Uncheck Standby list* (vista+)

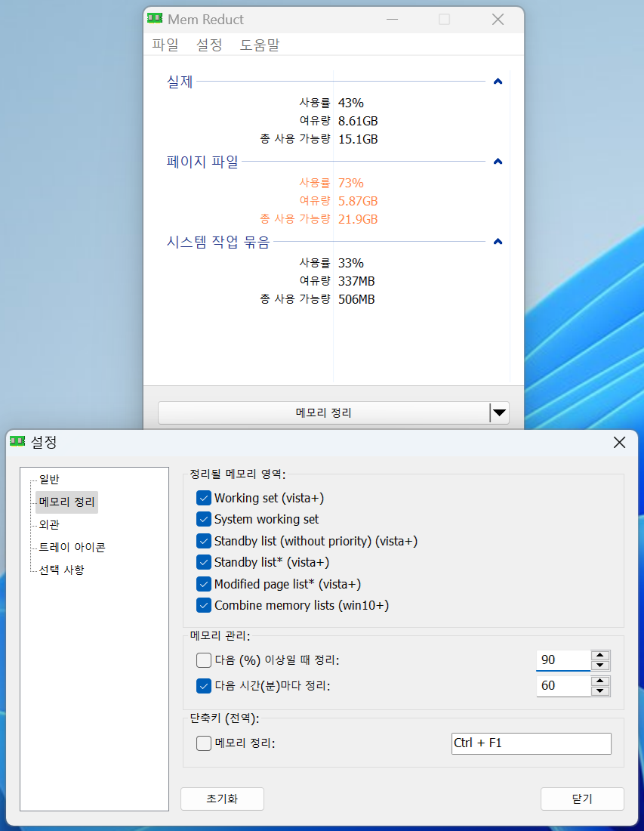tap(204, 562)
